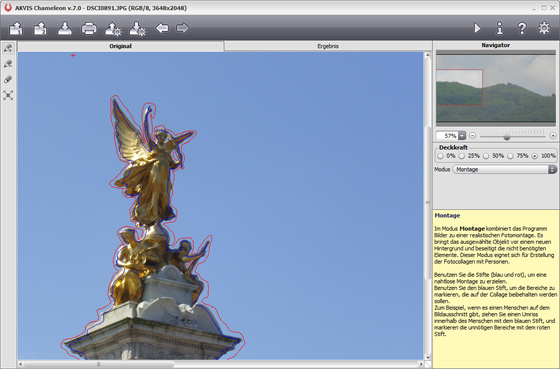The height and width of the screenshot is (369, 560).
Task: Run processing with the play icon
Action: [x=478, y=28]
